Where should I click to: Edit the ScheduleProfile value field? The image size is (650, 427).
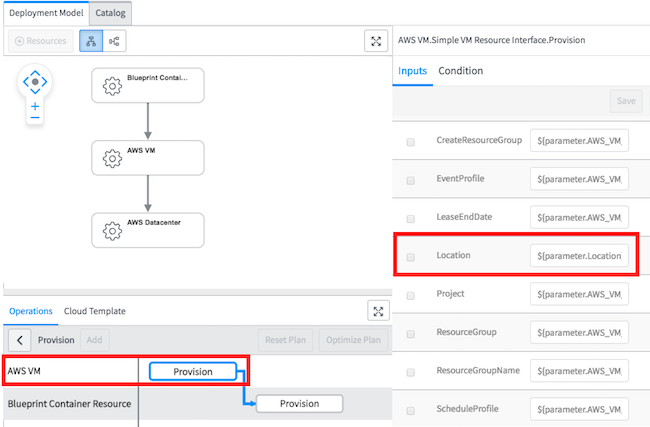click(x=579, y=409)
